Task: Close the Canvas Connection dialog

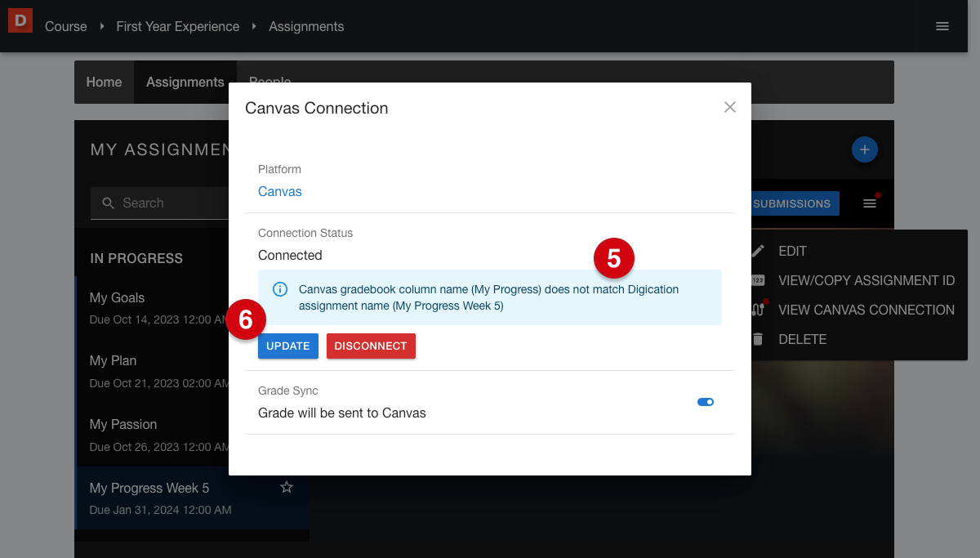Action: [x=730, y=107]
